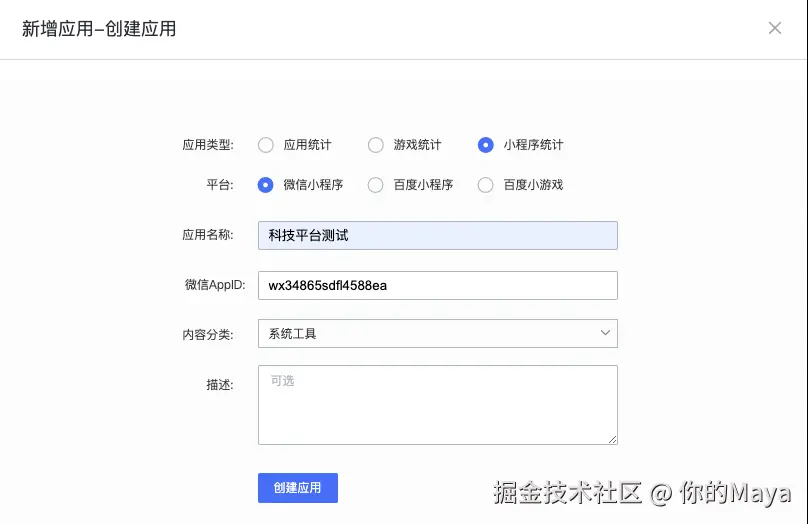This screenshot has width=808, height=524.
Task: Click the 微信AppID input field
Action: pos(437,285)
